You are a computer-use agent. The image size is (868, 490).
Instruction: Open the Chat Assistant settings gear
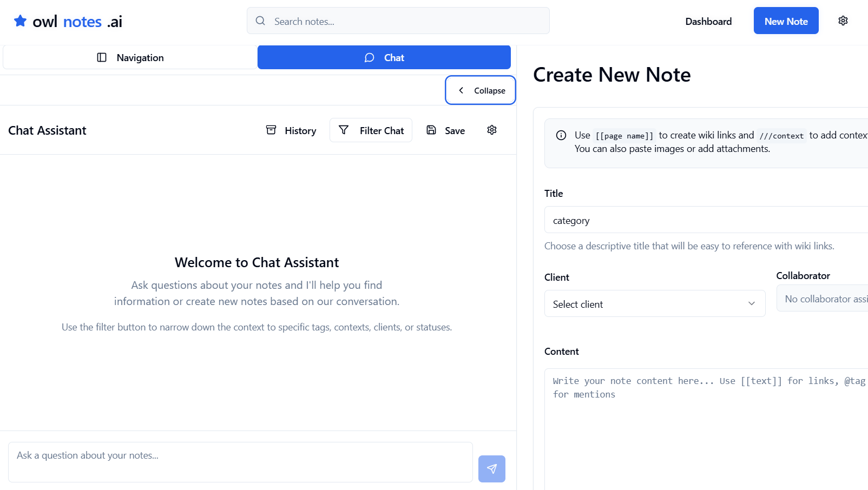[x=491, y=130]
